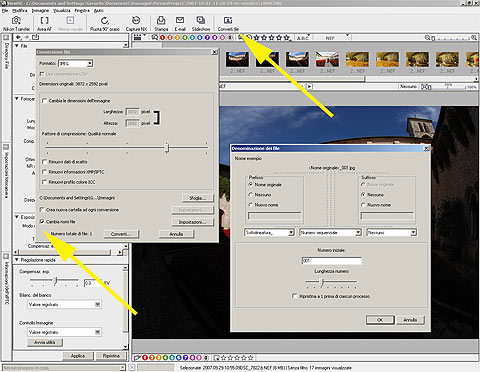Click the Area AF toolbar icon
The width and height of the screenshot is (480, 372).
click(x=44, y=24)
